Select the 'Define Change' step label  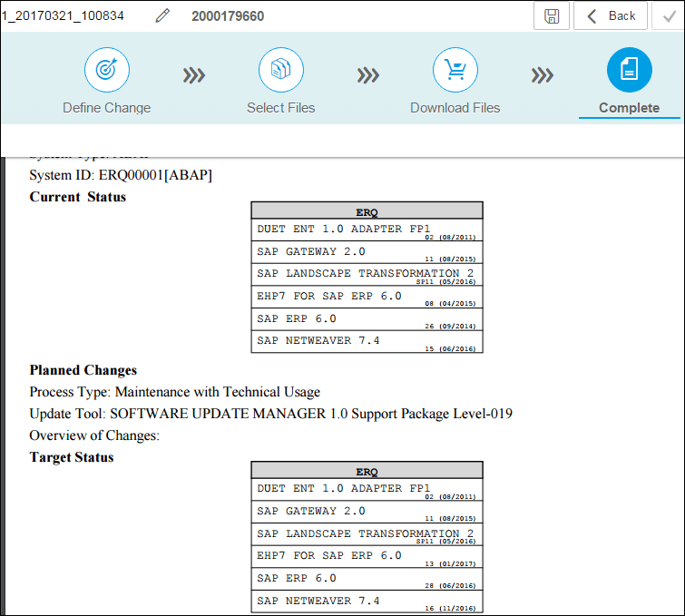point(107,108)
